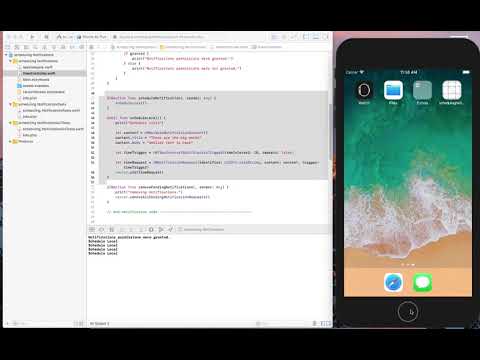Toggle the Navigator panel visibility
This screenshot has height=360, width=480.
[306, 37]
